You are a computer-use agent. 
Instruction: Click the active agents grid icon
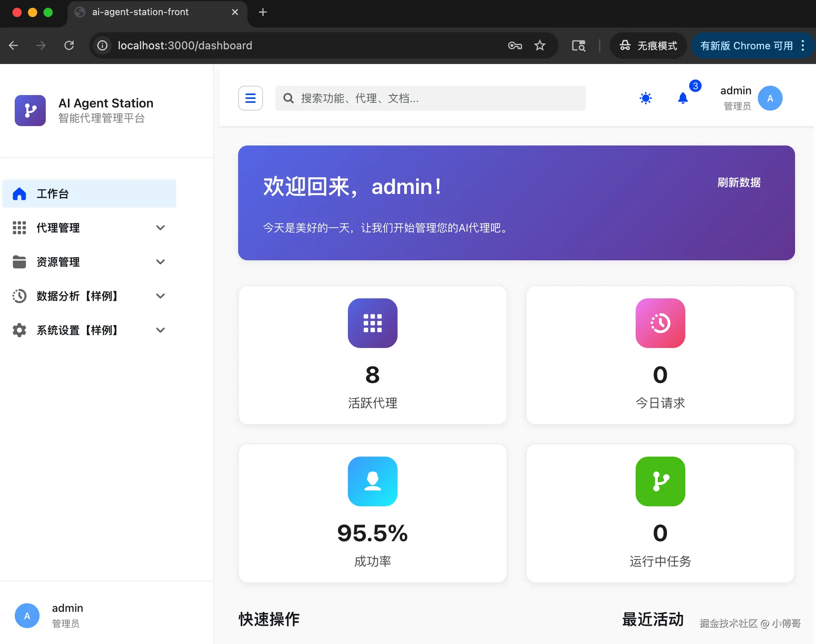[372, 323]
